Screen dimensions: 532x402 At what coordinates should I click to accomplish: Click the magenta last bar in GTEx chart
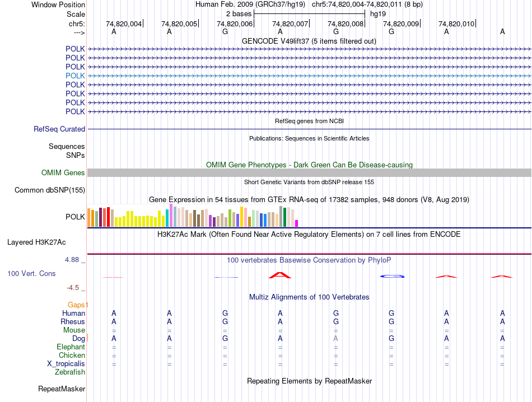tap(297, 223)
